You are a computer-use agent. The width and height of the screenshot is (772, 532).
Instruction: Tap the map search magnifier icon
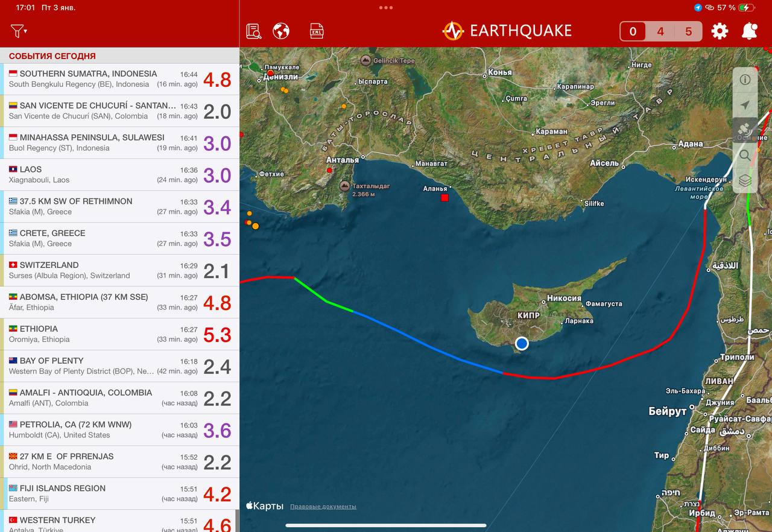745,155
